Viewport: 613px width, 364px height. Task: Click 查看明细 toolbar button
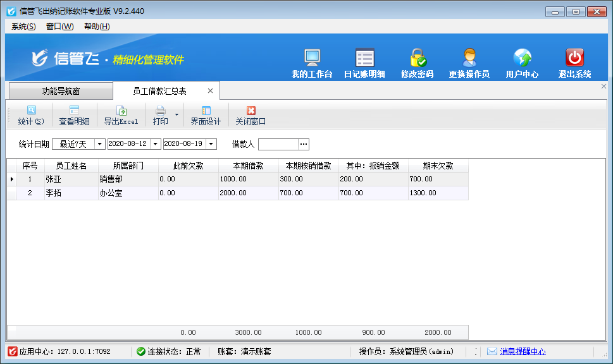[74, 116]
